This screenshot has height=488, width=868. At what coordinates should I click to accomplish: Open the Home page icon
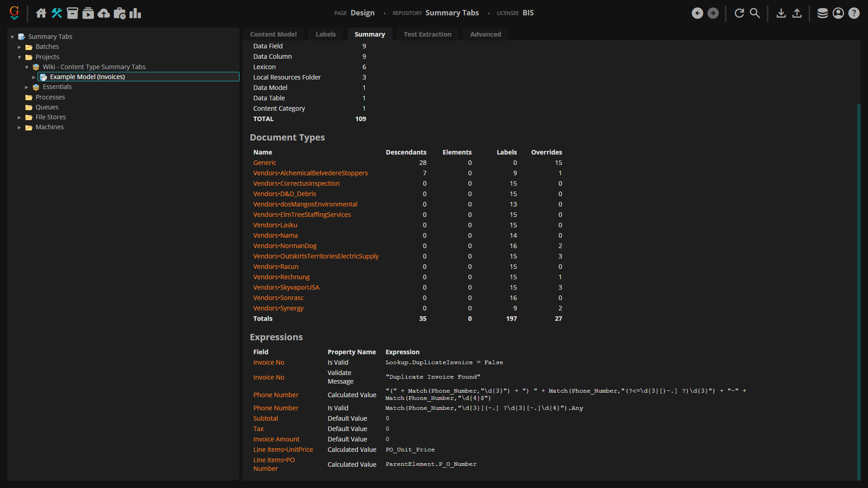(x=41, y=13)
